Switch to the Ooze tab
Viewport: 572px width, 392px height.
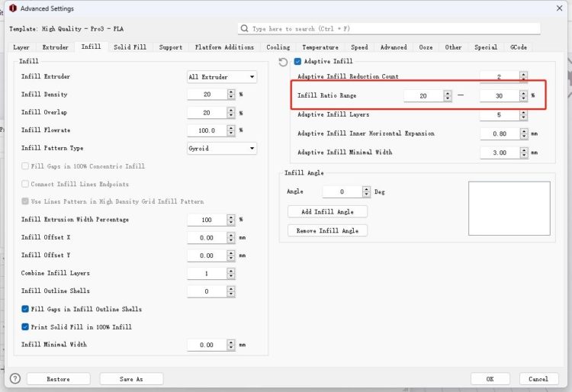pos(426,47)
